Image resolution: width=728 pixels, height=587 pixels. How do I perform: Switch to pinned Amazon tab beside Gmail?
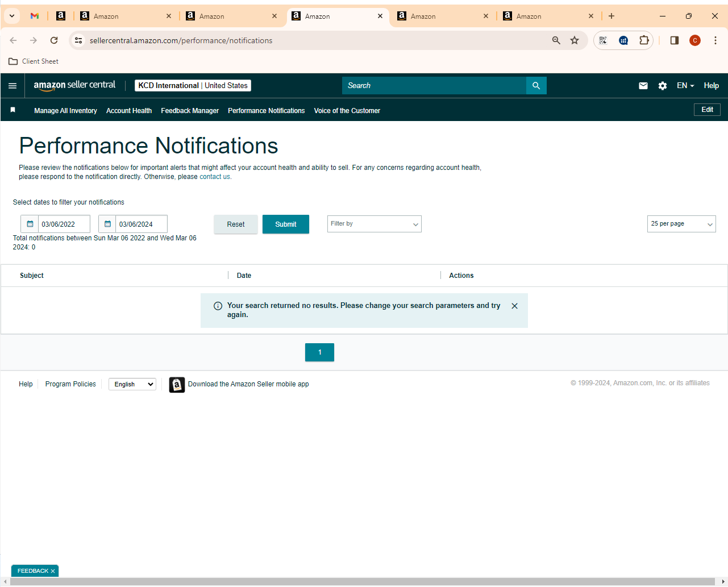[61, 16]
